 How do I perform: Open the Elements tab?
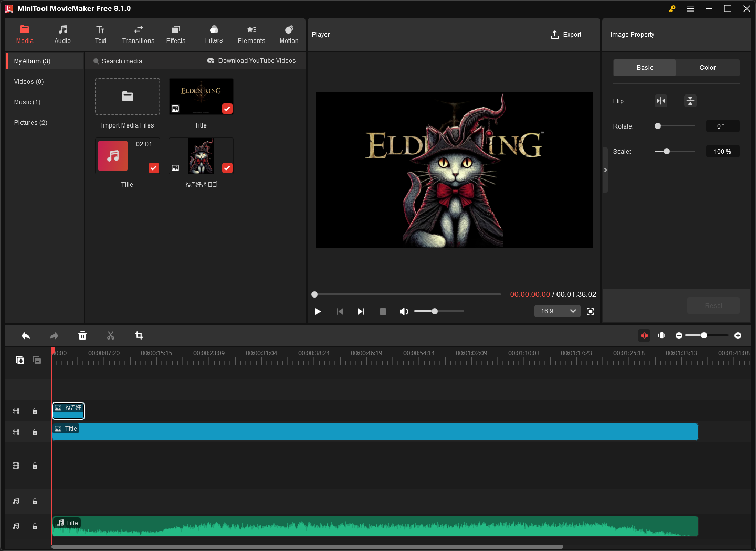pyautogui.click(x=251, y=35)
